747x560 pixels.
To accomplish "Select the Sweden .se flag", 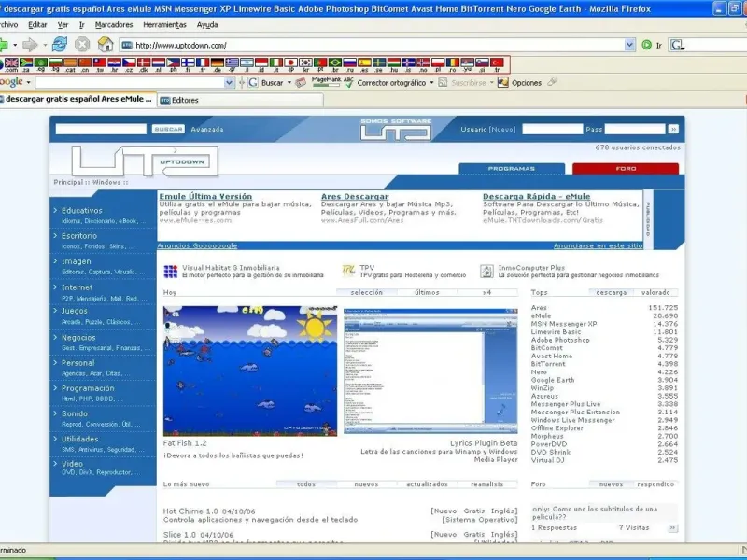I will point(379,63).
